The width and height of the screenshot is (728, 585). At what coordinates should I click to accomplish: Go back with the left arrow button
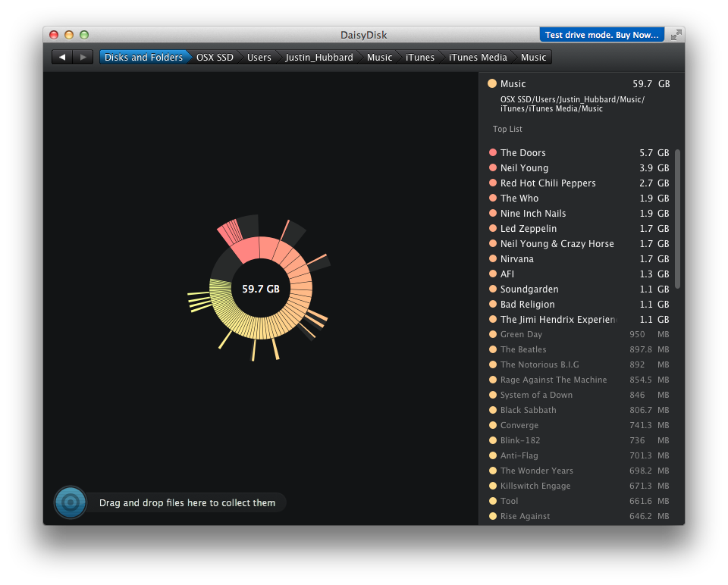[x=62, y=57]
